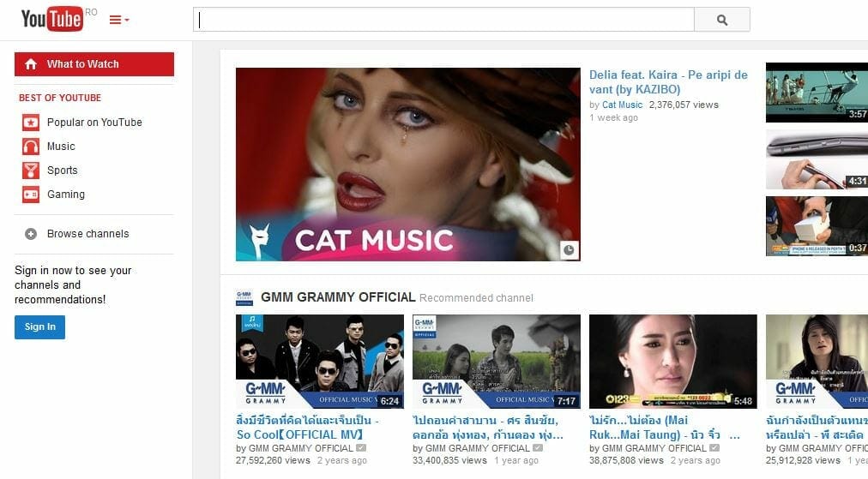
Task: Click the Browse channels plus icon
Action: point(31,234)
